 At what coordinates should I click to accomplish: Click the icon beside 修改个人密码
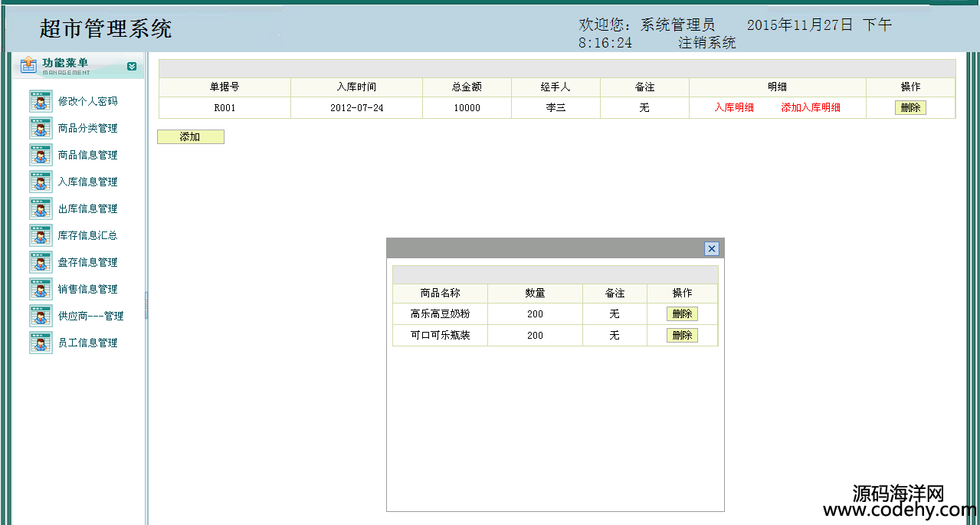(x=41, y=101)
